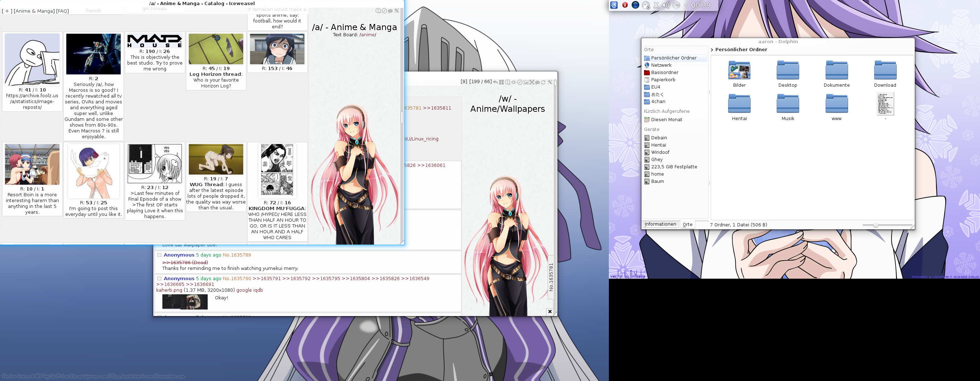The image size is (980, 381).
Task: Follow the >>1635804 backlink
Action: pos(355,279)
